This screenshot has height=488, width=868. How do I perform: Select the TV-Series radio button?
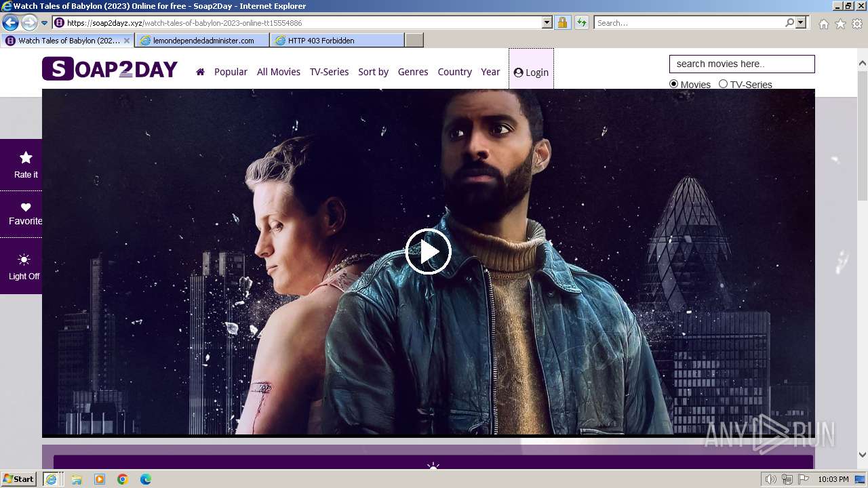click(x=723, y=84)
